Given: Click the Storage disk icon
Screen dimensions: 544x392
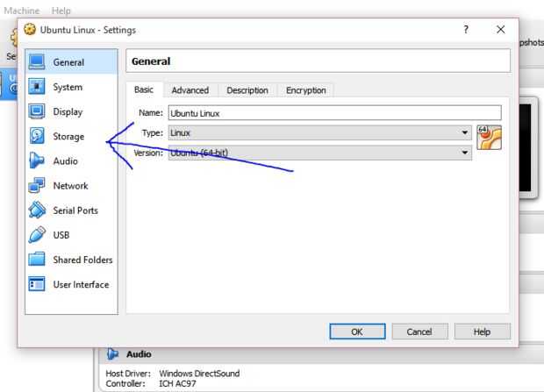Looking at the screenshot, I should [x=37, y=136].
